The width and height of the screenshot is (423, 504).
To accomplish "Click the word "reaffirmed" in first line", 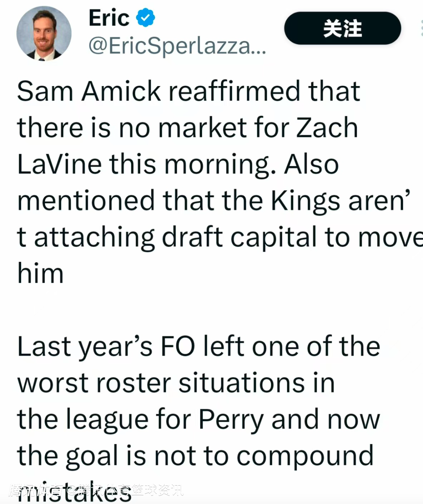I will pyautogui.click(x=235, y=92).
